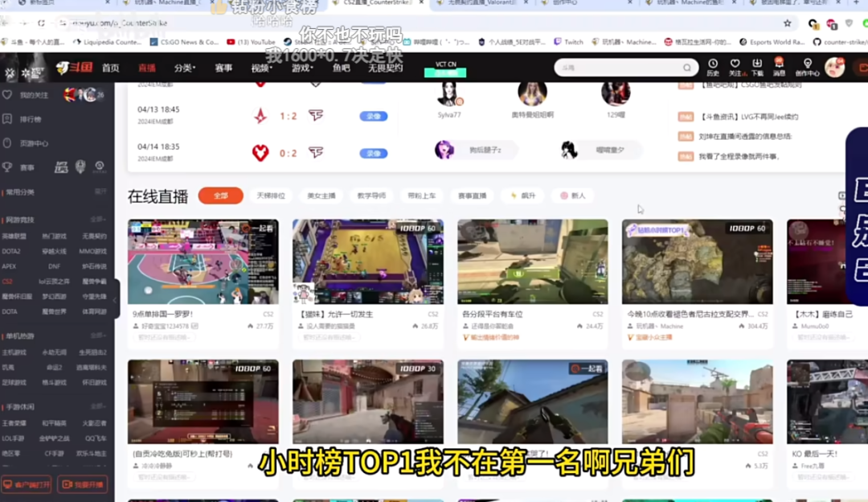
Task: Open CS2 category in sidebar
Action: tap(7, 282)
